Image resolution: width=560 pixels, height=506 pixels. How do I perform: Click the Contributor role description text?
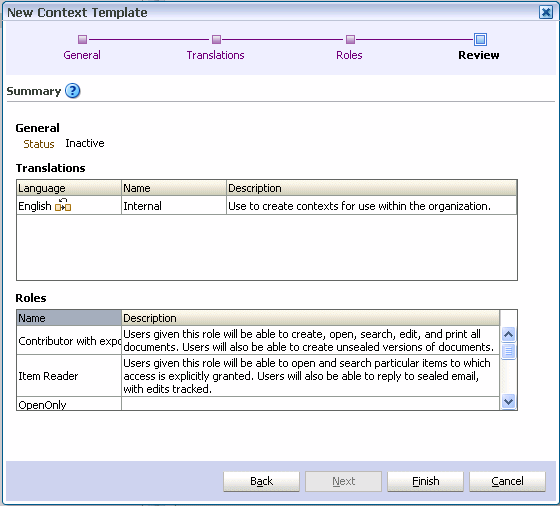(309, 340)
